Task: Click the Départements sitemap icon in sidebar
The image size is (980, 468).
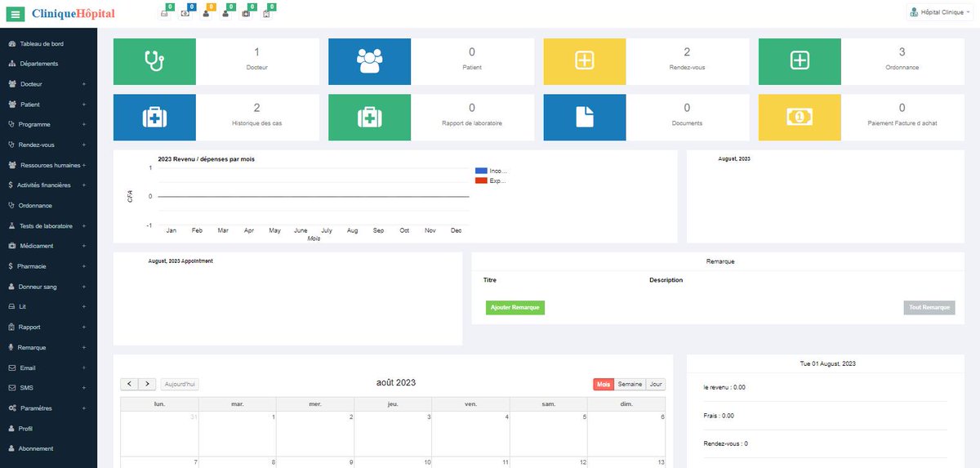Action: click(x=11, y=64)
